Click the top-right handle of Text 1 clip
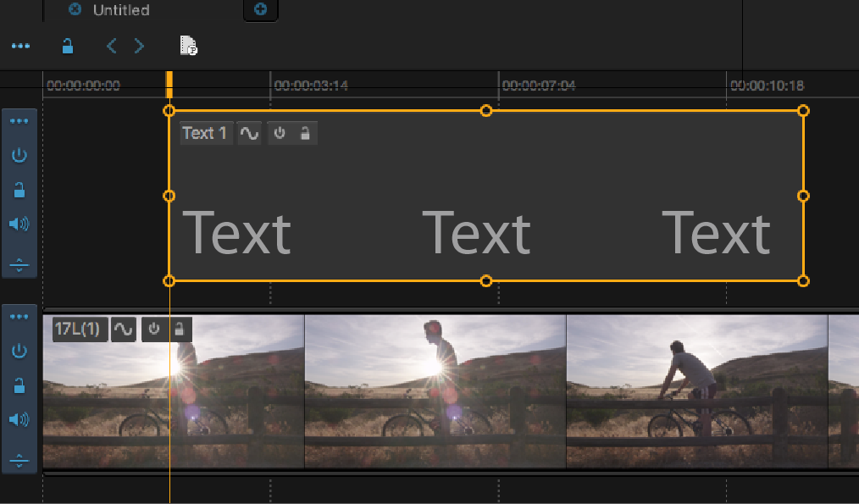The width and height of the screenshot is (859, 504). [x=803, y=111]
